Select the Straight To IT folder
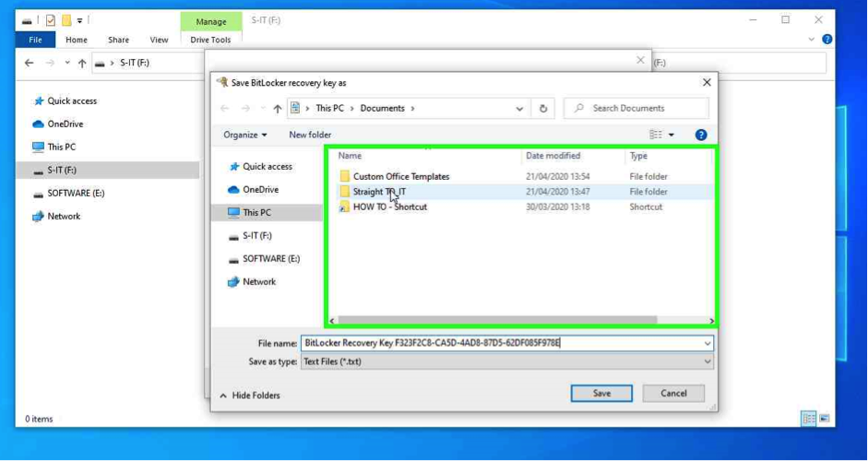This screenshot has width=868, height=461. pyautogui.click(x=378, y=192)
